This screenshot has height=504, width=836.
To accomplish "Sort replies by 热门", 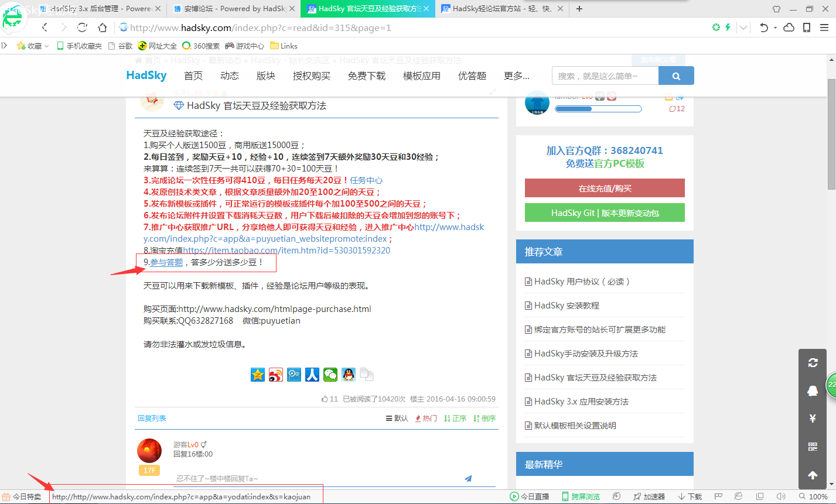I will [x=426, y=418].
